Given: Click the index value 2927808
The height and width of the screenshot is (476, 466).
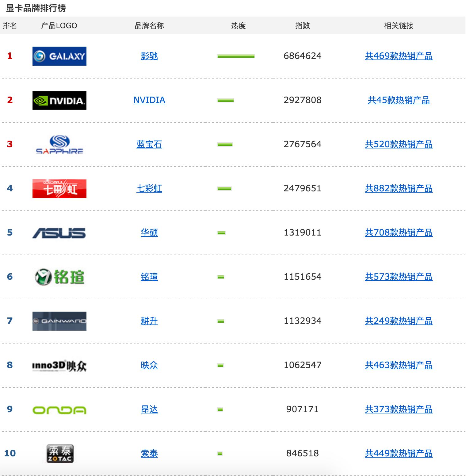Looking at the screenshot, I should click(303, 100).
